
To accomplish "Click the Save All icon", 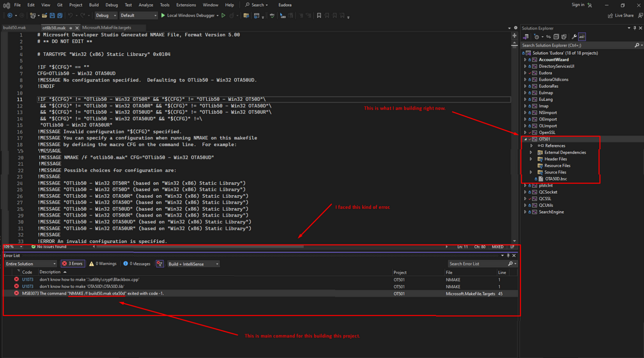I will (x=60, y=15).
